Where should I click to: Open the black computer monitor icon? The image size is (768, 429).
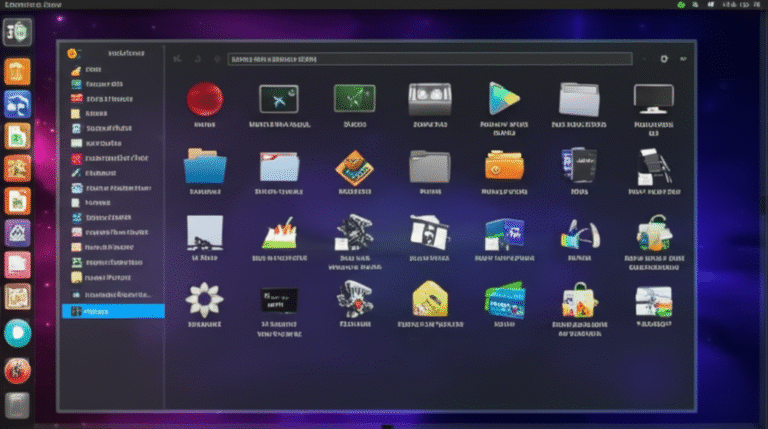coord(653,100)
